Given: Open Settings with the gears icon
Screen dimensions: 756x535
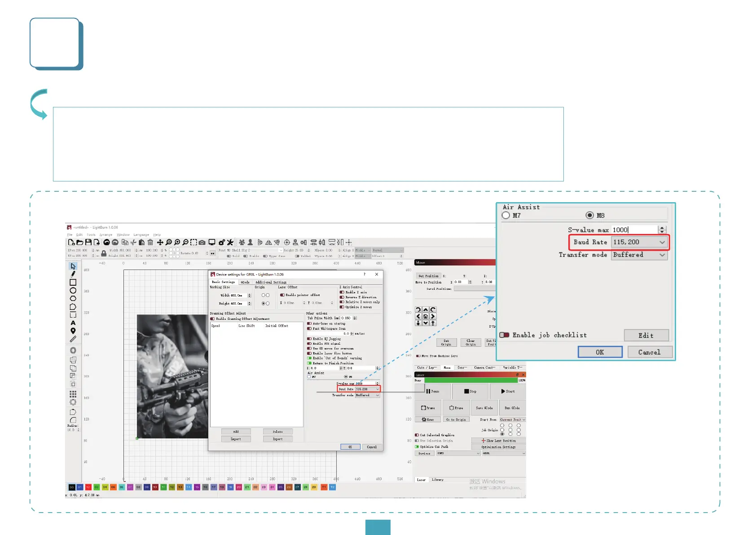Looking at the screenshot, I should 222,242.
